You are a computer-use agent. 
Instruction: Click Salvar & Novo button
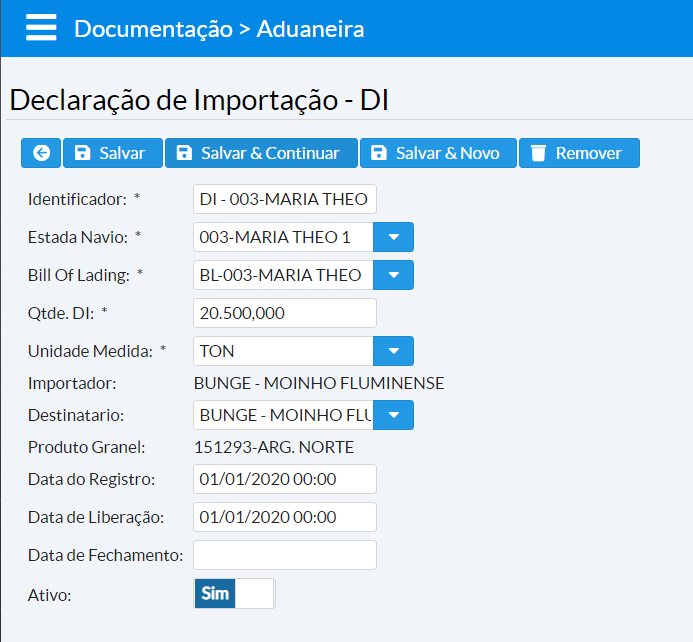438,153
